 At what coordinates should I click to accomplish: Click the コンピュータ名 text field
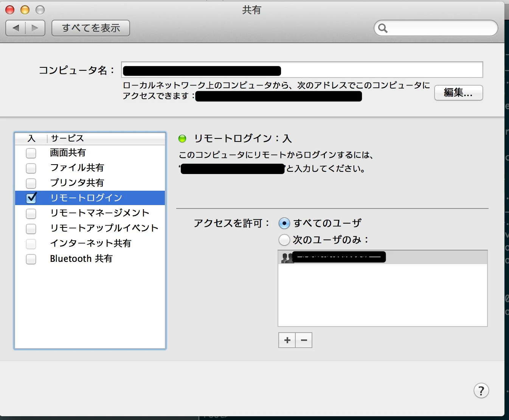pyautogui.click(x=302, y=70)
